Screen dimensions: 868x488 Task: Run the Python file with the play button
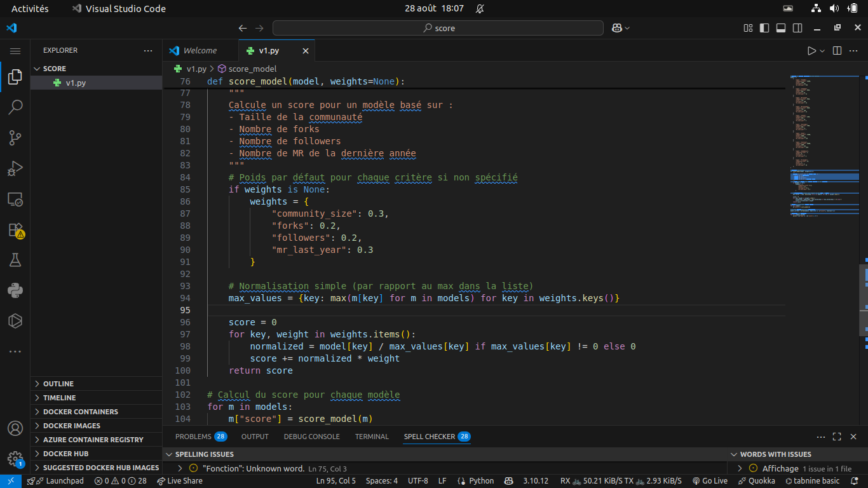(811, 51)
